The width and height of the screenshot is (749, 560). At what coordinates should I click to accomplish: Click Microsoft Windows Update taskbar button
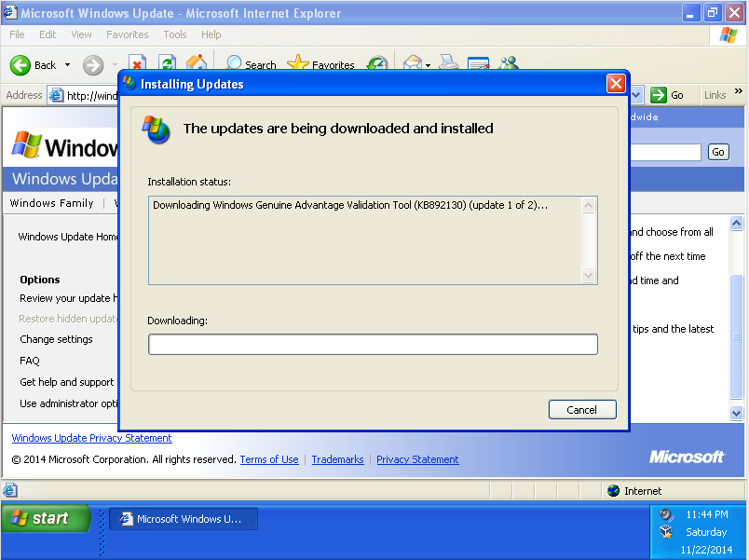click(184, 519)
